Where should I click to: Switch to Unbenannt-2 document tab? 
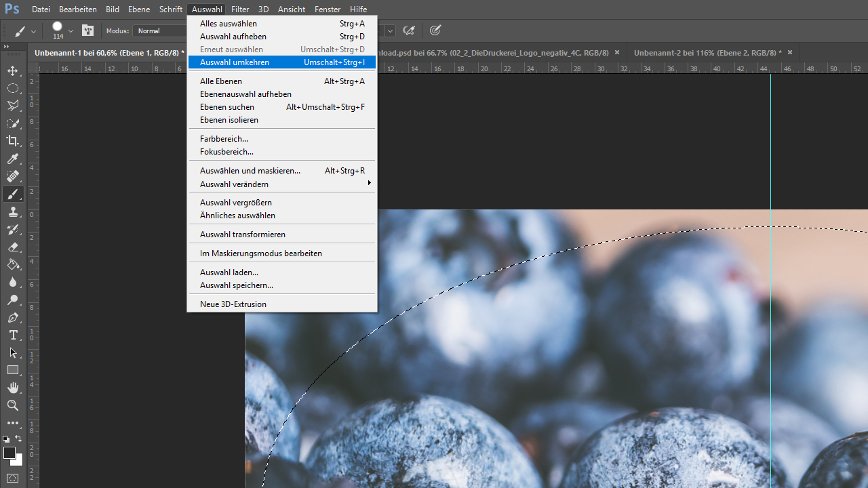click(707, 52)
